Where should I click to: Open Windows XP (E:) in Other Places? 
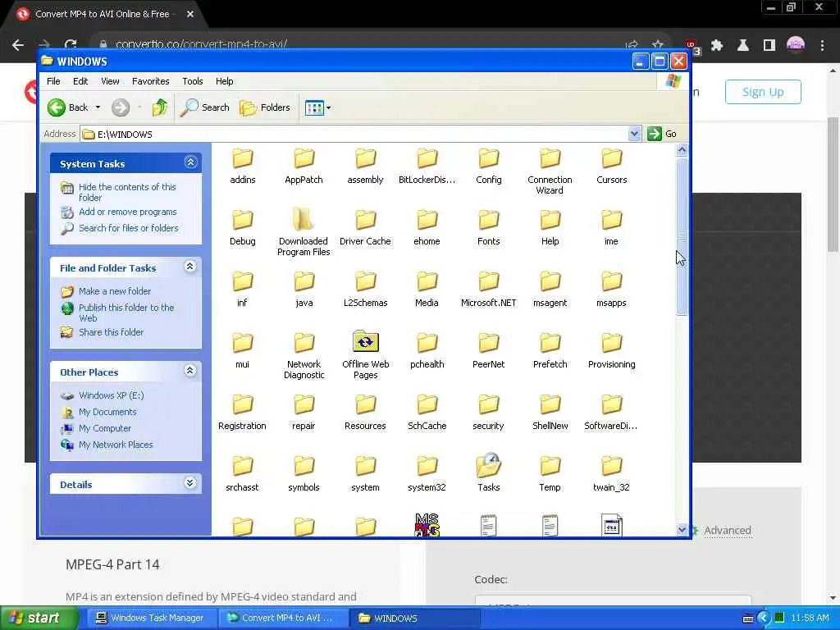(112, 395)
